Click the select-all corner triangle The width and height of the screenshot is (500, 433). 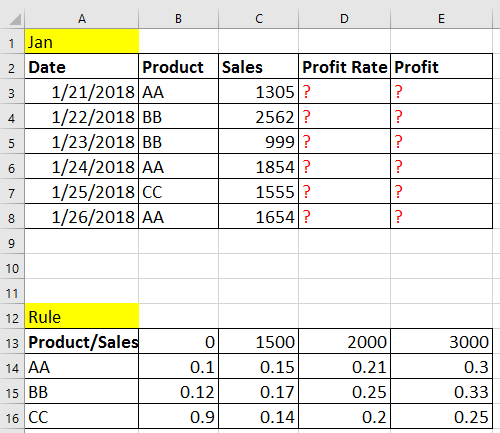coord(15,19)
